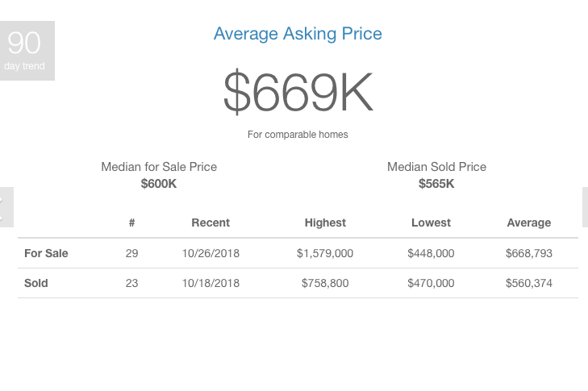This screenshot has width=588, height=391.
Task: Select the For Sale row label
Action: [x=46, y=253]
